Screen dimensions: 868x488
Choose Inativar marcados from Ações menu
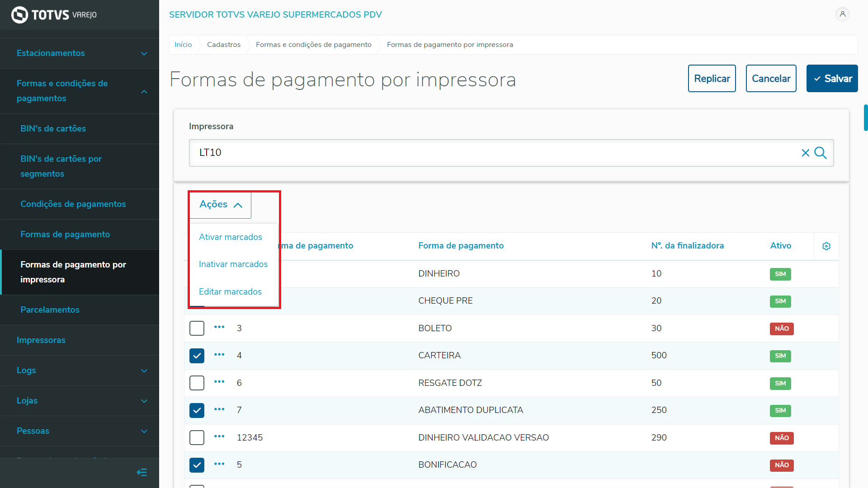tap(233, 264)
